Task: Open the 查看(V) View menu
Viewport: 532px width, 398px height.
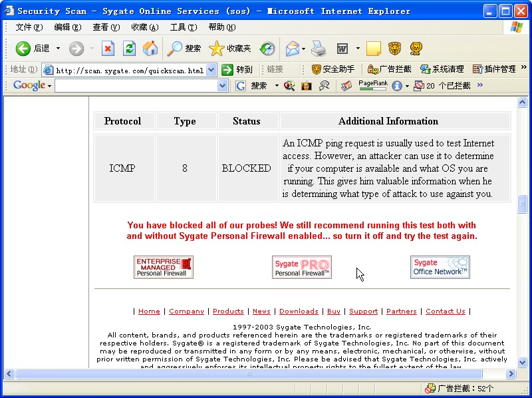Action: tap(106, 27)
